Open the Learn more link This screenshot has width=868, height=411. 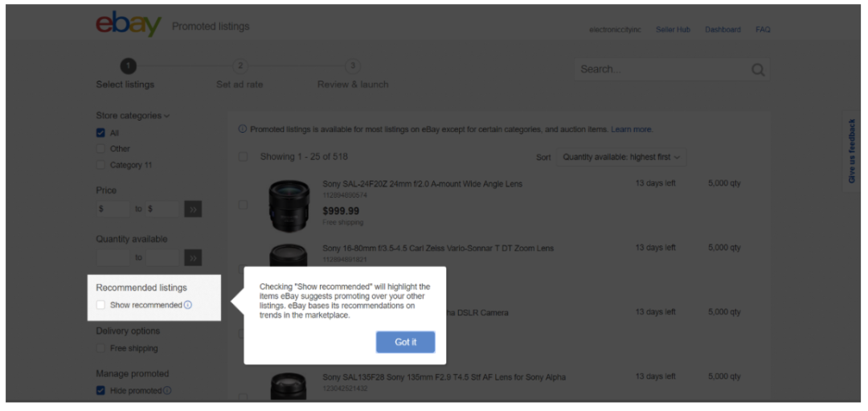click(632, 129)
